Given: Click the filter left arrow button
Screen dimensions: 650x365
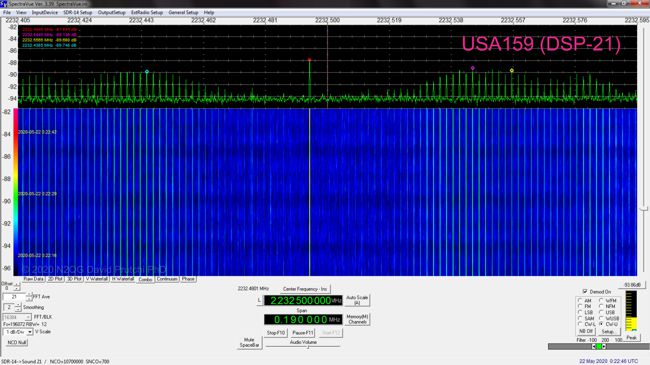Looking at the screenshot, I should pos(594,346).
